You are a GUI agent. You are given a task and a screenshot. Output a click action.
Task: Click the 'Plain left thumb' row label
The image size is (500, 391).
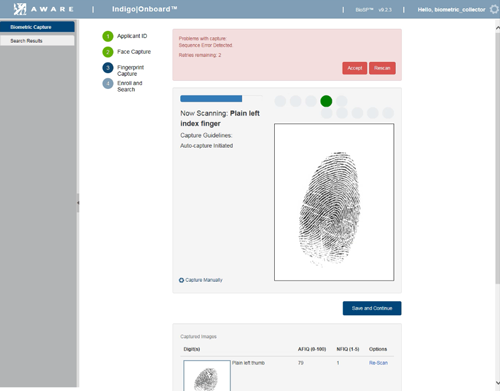248,363
